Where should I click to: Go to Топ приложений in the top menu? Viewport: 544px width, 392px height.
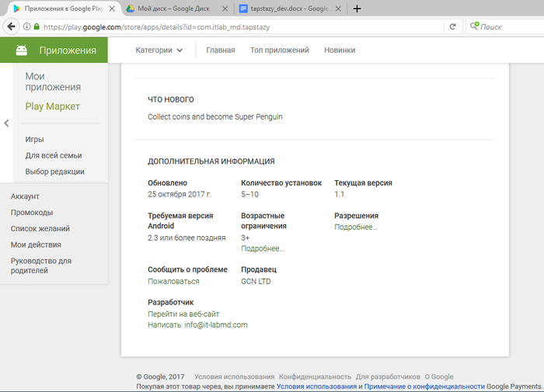pos(279,50)
